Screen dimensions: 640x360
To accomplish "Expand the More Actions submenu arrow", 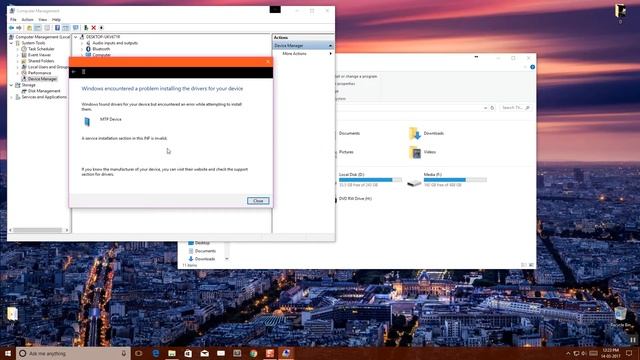I will click(330, 54).
